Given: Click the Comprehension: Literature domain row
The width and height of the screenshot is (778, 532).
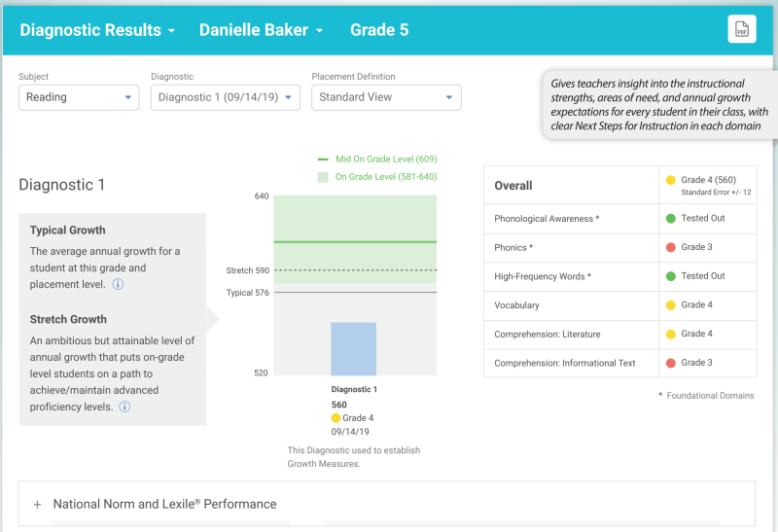Looking at the screenshot, I should tap(571, 335).
